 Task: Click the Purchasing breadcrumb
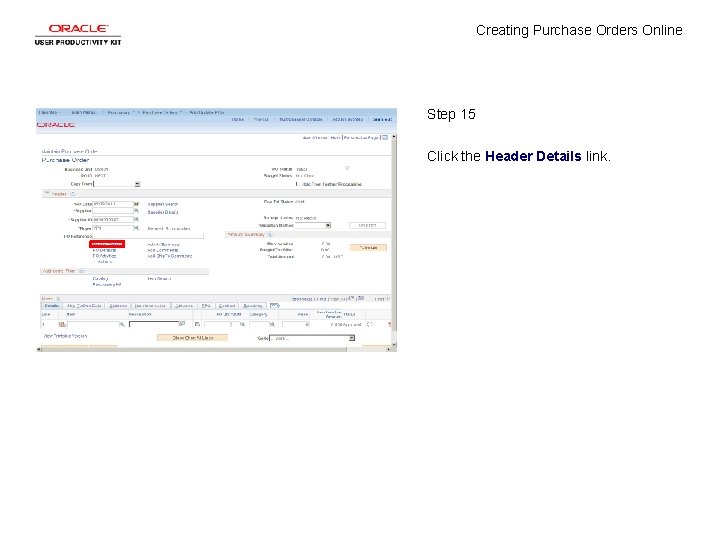click(118, 112)
